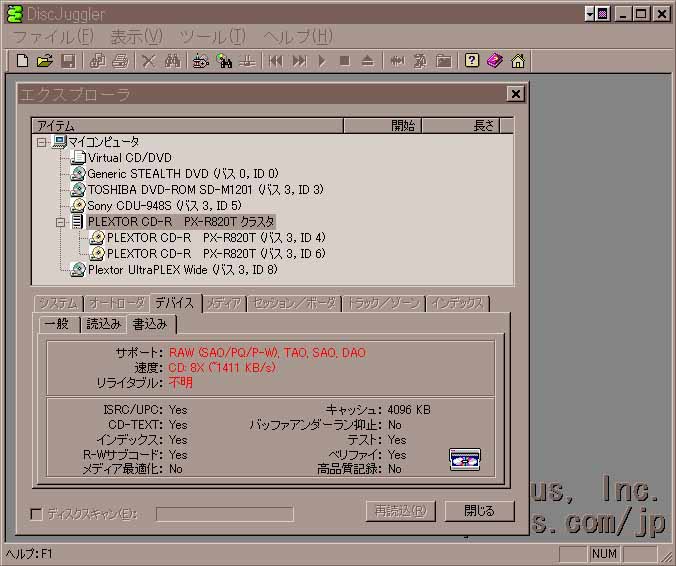This screenshot has height=566, width=676.
Task: Click the green disc copy toolbar icon
Action: pyautogui.click(x=224, y=61)
